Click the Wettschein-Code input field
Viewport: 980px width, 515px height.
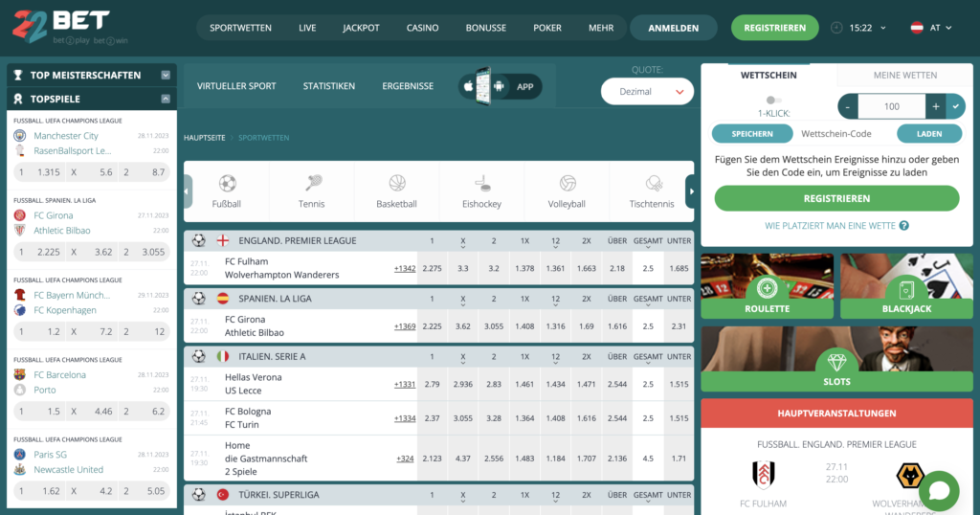[844, 134]
